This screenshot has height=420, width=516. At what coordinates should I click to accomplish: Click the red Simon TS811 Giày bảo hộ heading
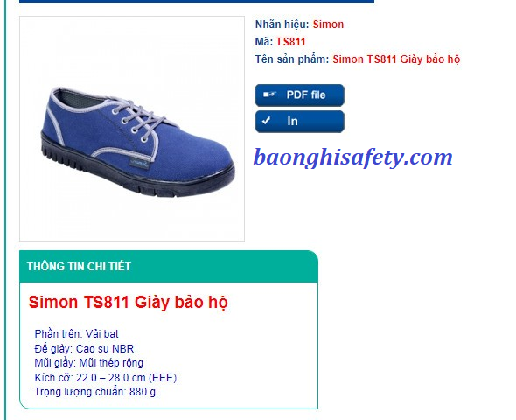(x=128, y=302)
